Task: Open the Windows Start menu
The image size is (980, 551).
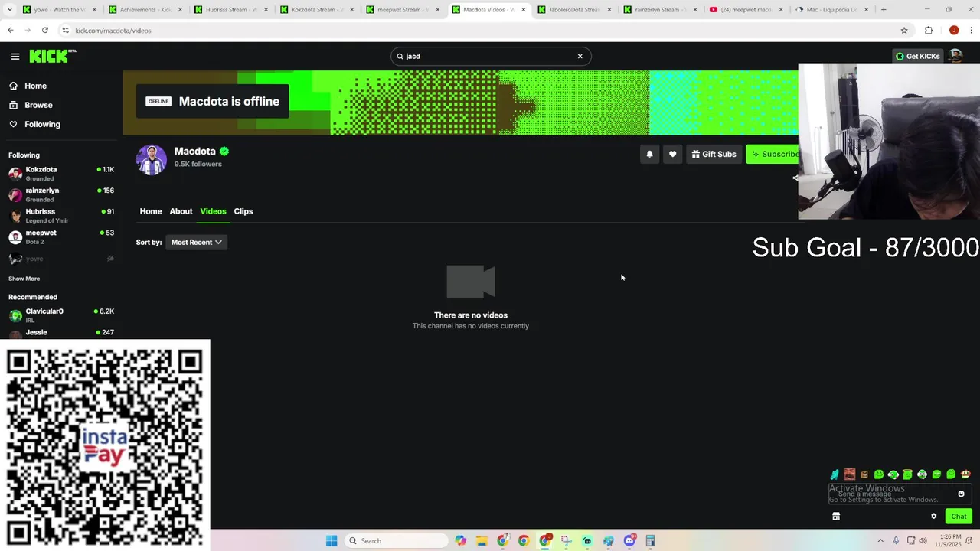Action: coord(332,541)
